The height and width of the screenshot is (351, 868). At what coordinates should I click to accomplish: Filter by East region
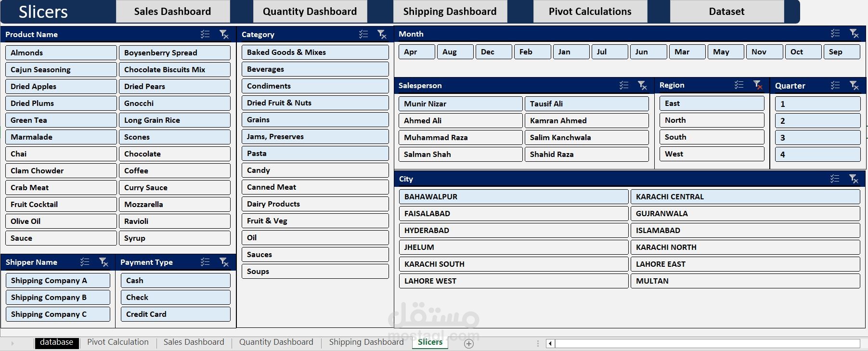click(x=712, y=104)
